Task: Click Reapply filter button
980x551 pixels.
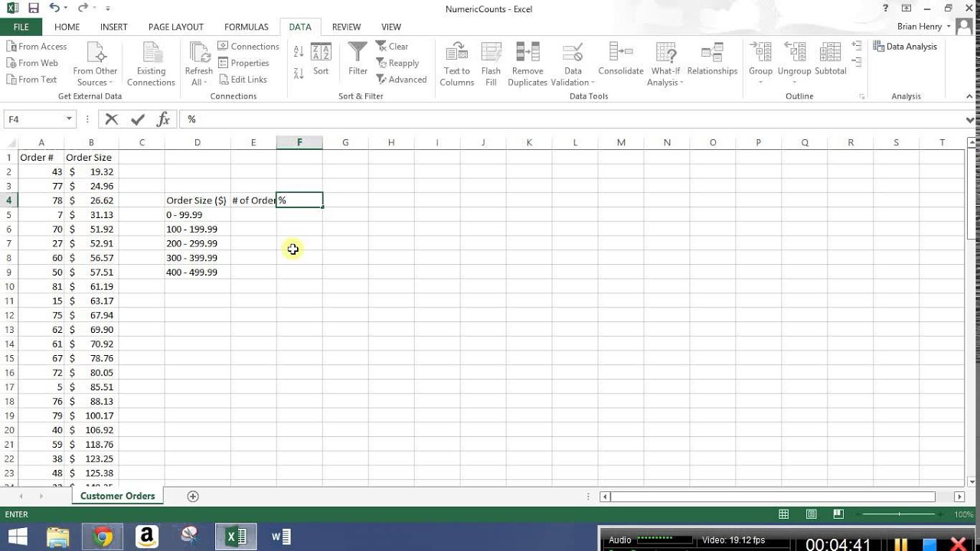Action: point(397,64)
